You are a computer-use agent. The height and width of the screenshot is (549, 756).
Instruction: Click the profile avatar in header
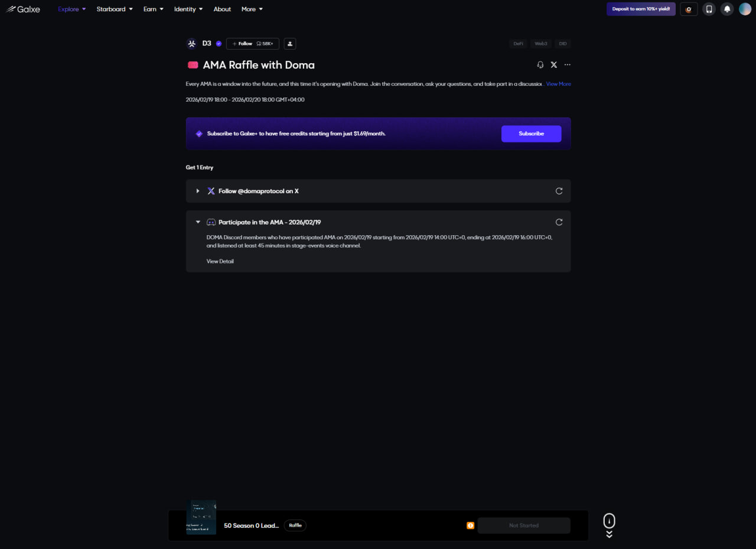tap(745, 9)
